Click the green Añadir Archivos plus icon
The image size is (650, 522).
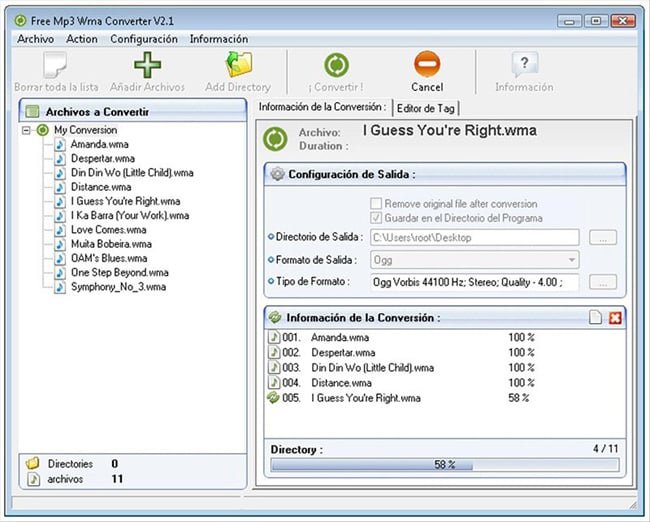[147, 66]
